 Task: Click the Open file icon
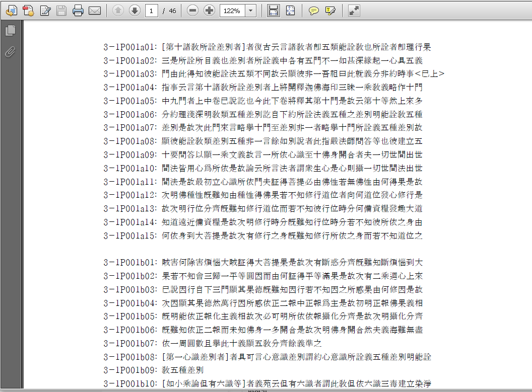click(11, 10)
